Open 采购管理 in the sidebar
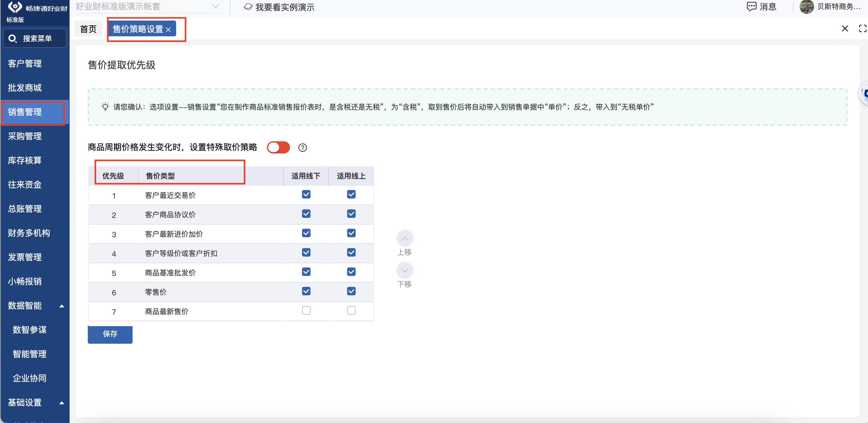Viewport: 868px width, 423px height. click(x=25, y=136)
